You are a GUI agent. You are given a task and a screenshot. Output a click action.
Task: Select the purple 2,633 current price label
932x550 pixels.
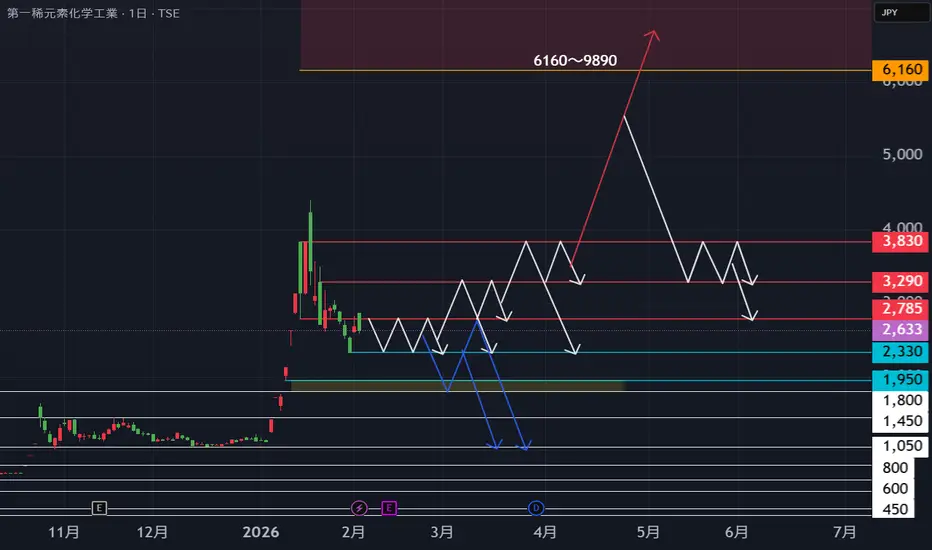tap(900, 329)
